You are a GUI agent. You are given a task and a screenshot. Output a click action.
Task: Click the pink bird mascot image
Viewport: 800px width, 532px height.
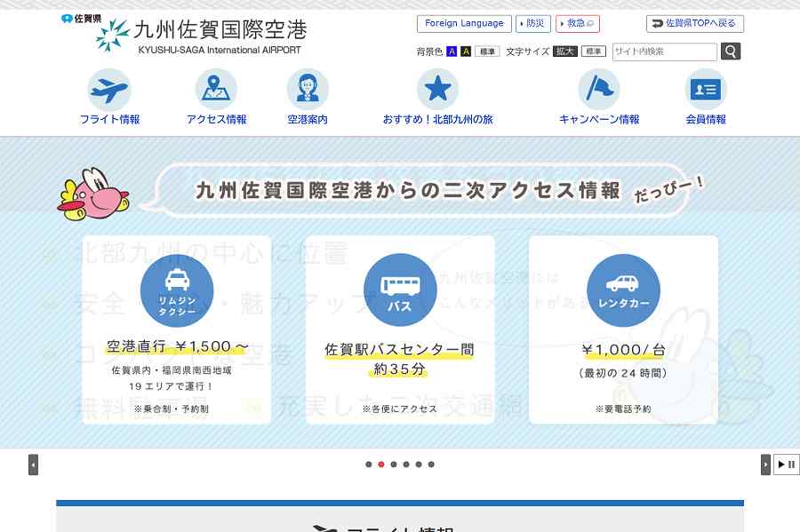coord(92,195)
